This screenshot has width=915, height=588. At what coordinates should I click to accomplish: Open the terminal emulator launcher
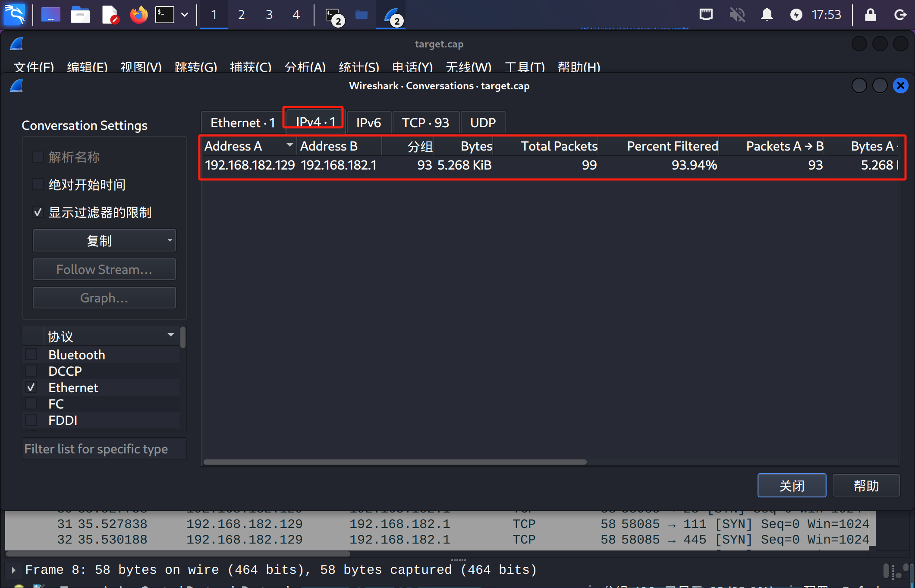tap(164, 15)
